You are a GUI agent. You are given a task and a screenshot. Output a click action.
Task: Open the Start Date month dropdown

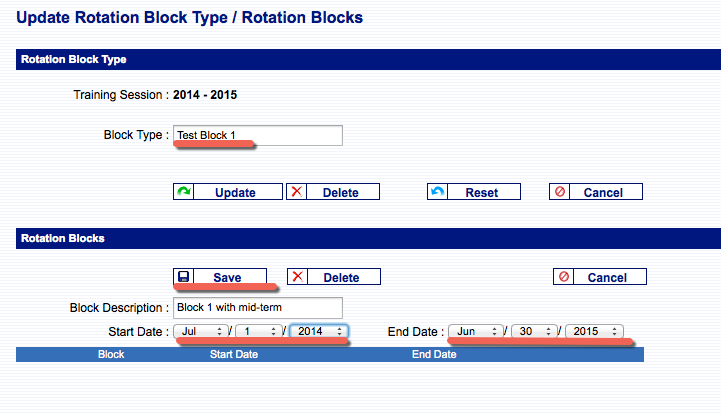[201, 331]
